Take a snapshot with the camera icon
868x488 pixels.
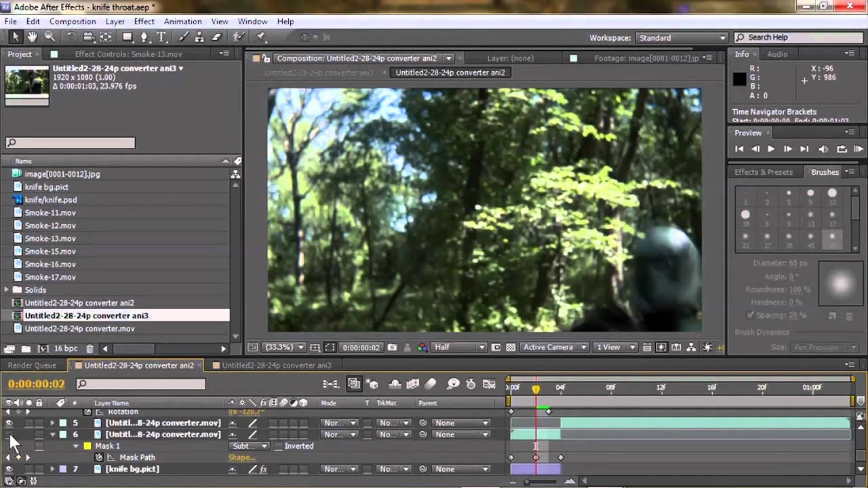point(392,347)
